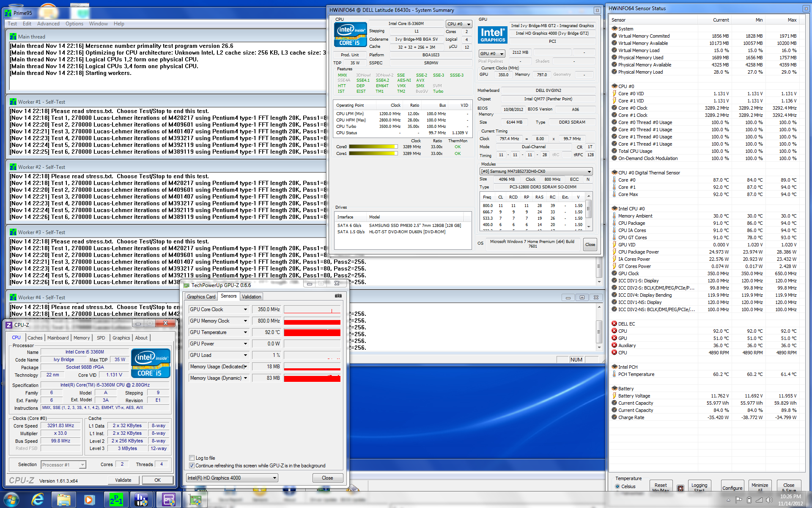812x508 pixels.
Task: Click Intel Core i5 logo in CPU-Z
Action: pos(151,363)
